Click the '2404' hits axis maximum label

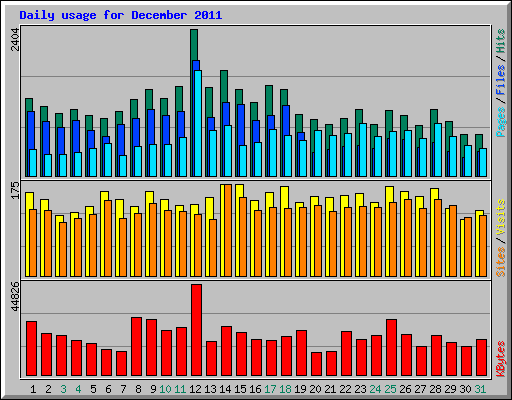[15, 39]
